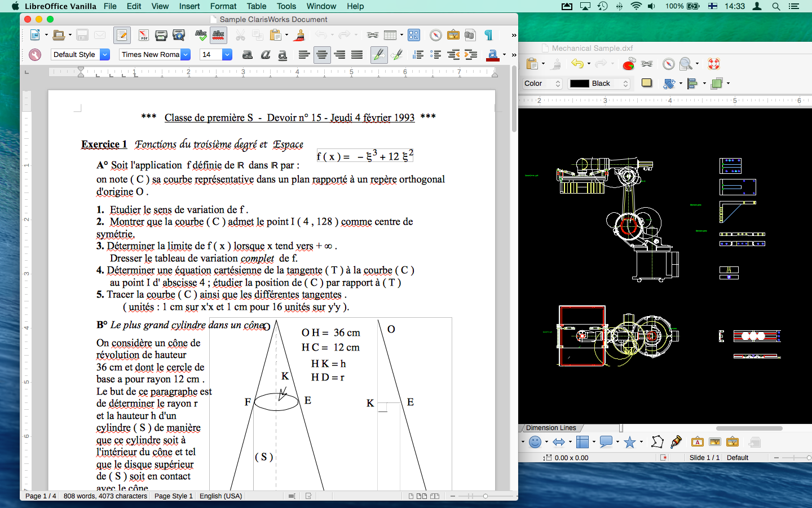The height and width of the screenshot is (508, 812).
Task: Open the Default Style paragraph style dropdown
Action: [105, 55]
